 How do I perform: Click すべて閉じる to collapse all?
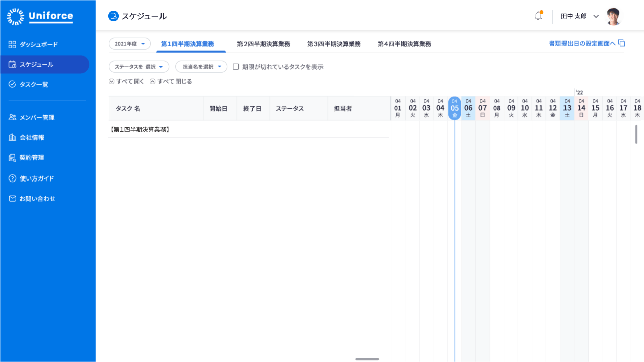(171, 81)
